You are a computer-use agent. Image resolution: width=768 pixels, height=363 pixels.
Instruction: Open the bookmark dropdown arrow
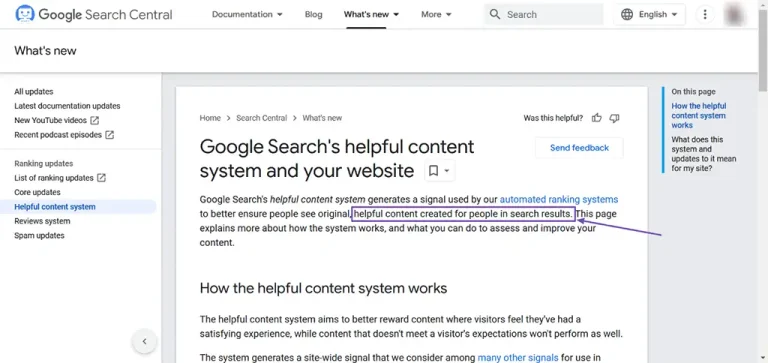[x=447, y=171]
